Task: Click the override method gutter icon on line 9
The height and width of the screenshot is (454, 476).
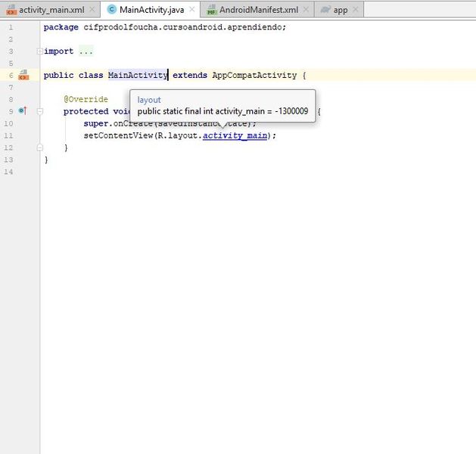Action: point(23,110)
